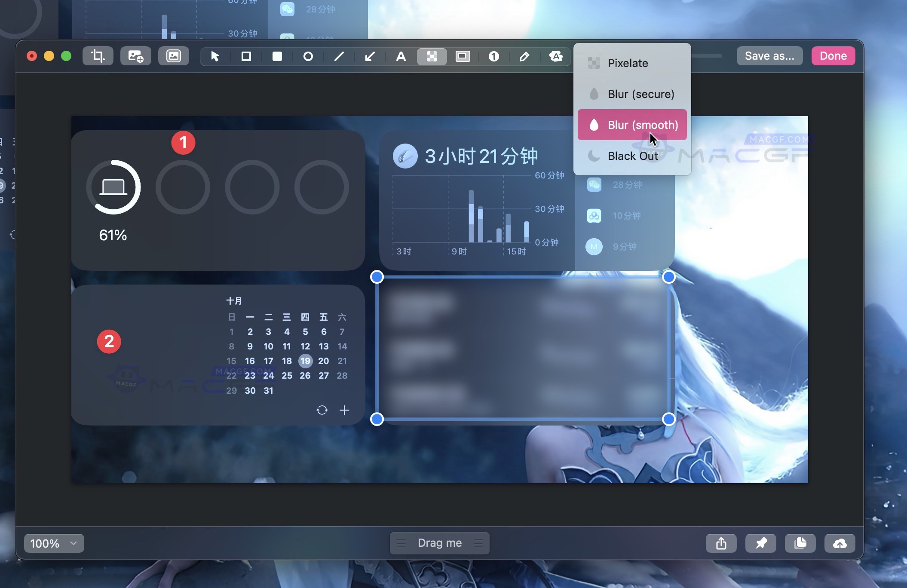The width and height of the screenshot is (907, 588).
Task: Select the counter number badge tool
Action: click(x=493, y=56)
